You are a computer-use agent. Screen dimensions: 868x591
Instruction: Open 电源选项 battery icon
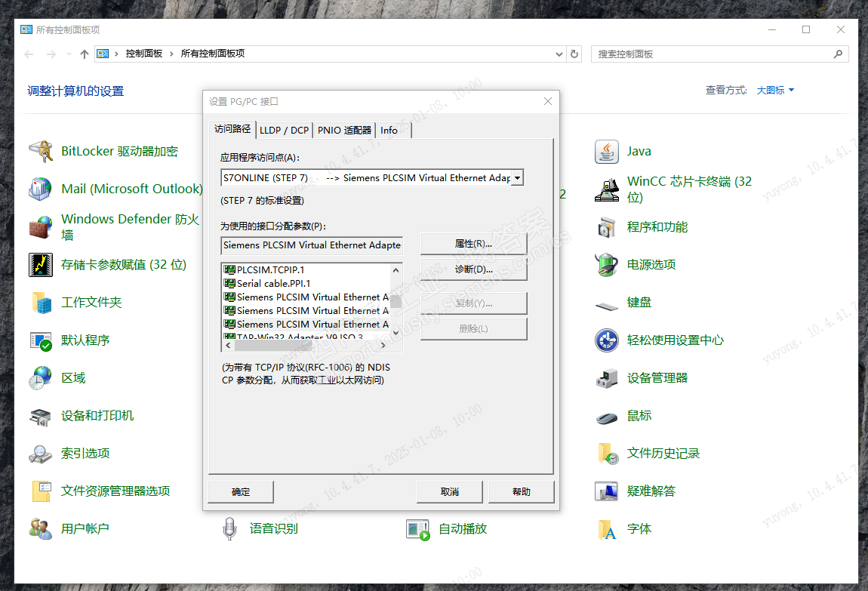[607, 264]
